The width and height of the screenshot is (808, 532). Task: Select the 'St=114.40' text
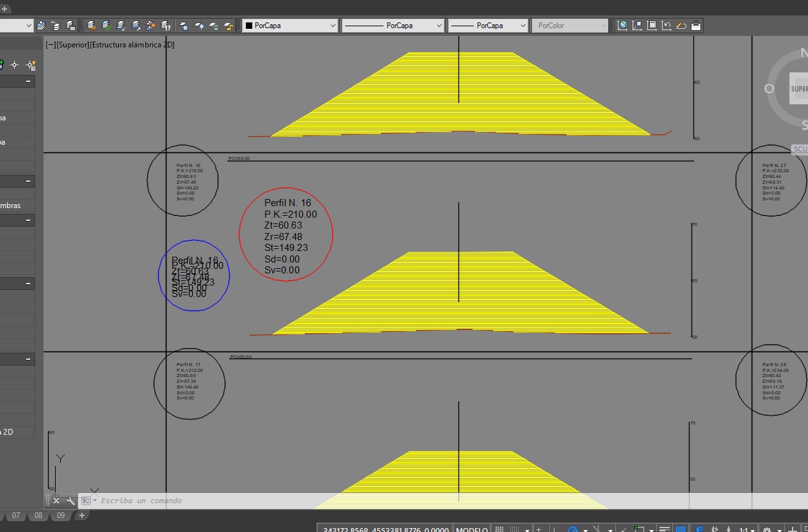pyautogui.click(x=773, y=188)
